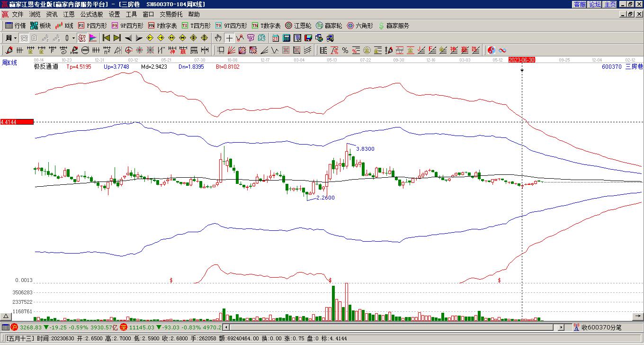The height and width of the screenshot is (345, 644).
Task: Click the 600370 三房巷 stock label
Action: (x=622, y=67)
